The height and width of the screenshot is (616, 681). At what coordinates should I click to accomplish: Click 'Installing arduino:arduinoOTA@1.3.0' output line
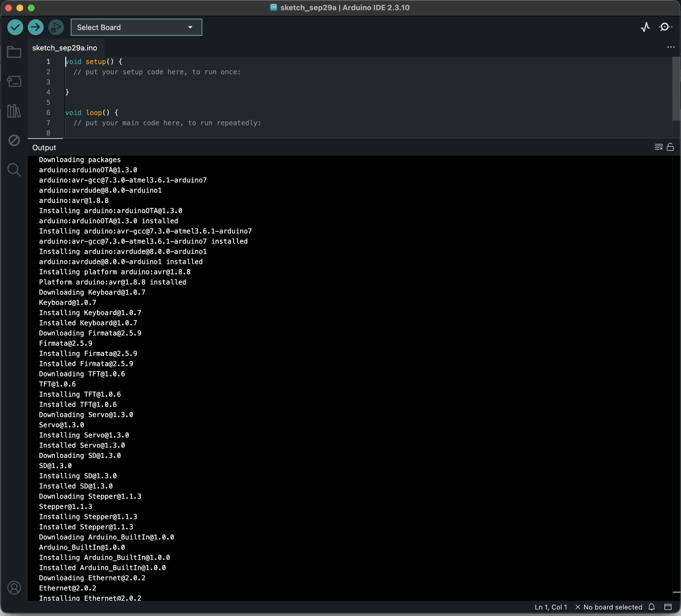point(111,211)
